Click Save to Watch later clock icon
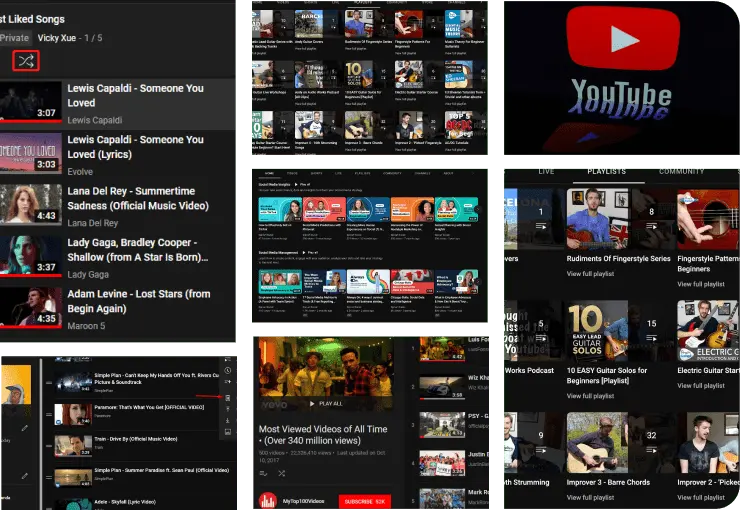 coord(227,370)
